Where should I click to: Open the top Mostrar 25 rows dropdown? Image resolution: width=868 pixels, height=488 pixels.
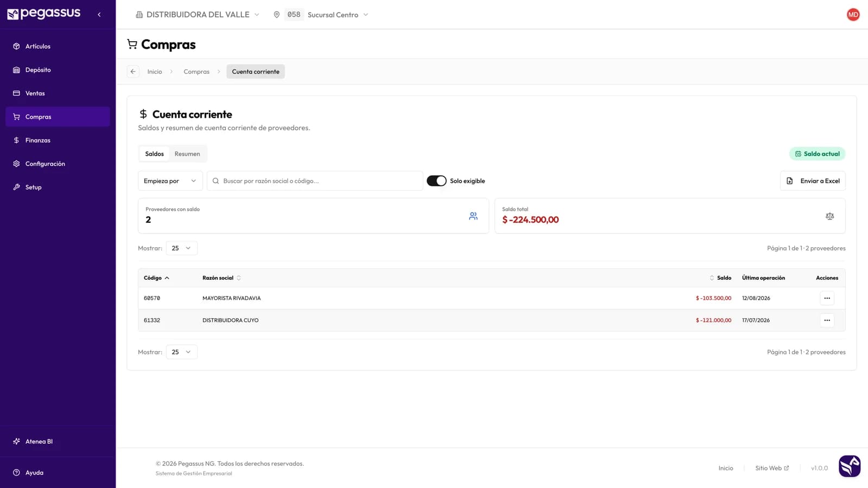[x=181, y=248]
